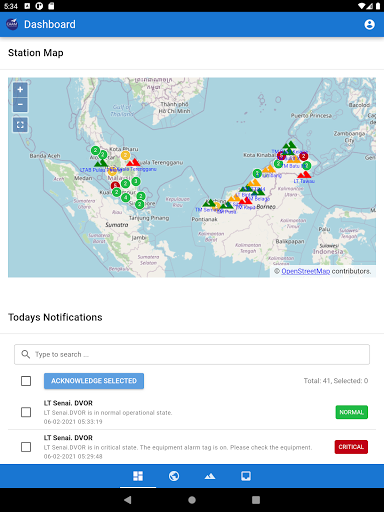The width and height of the screenshot is (384, 512).
Task: Click the yellow cluster near Kota Bharu
Action: click(125, 155)
